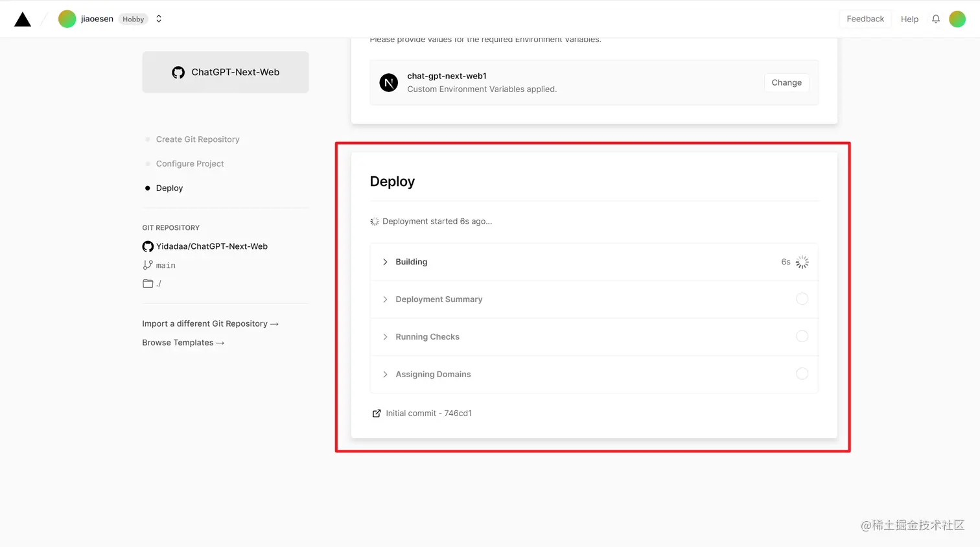Click Import a different Git Repository
The width and height of the screenshot is (980, 547).
(211, 323)
